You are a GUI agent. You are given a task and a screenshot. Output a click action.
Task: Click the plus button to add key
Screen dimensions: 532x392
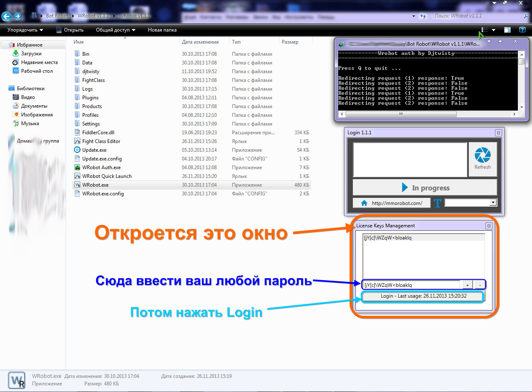click(467, 285)
